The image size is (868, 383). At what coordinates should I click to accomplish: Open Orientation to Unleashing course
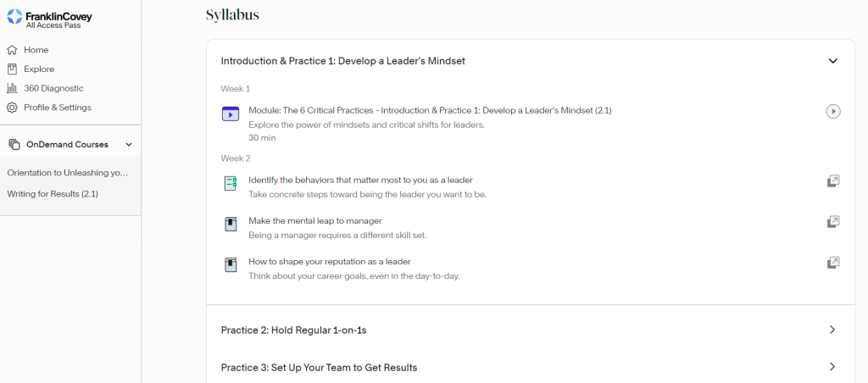coord(68,173)
